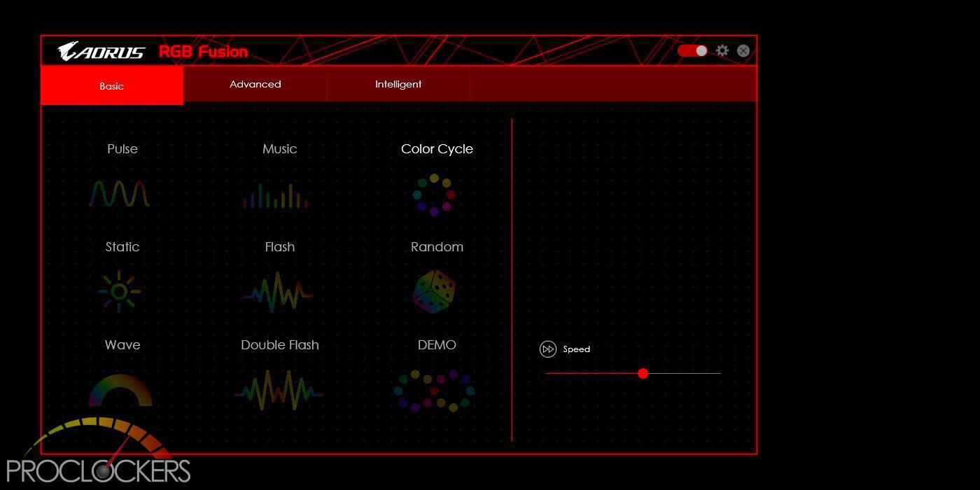Select the Music equalizer bars icon
Viewport: 980px width, 490px height.
pos(276,195)
